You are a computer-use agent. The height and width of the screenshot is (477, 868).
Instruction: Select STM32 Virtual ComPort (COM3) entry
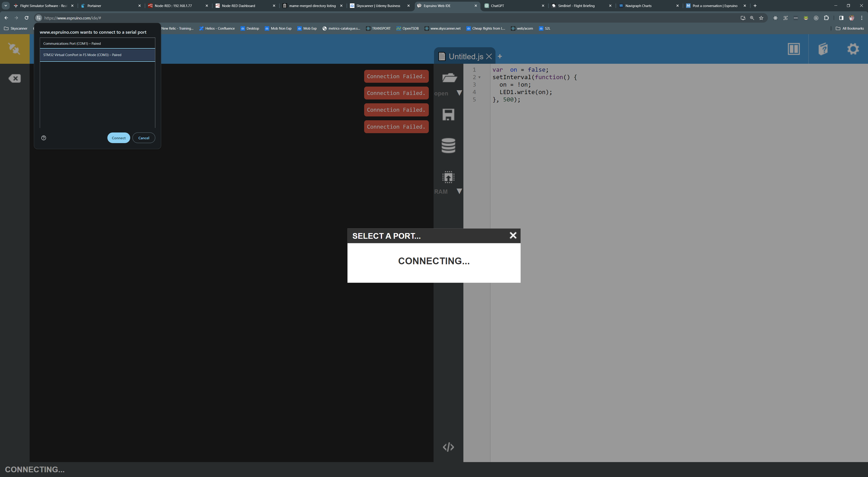(x=97, y=55)
